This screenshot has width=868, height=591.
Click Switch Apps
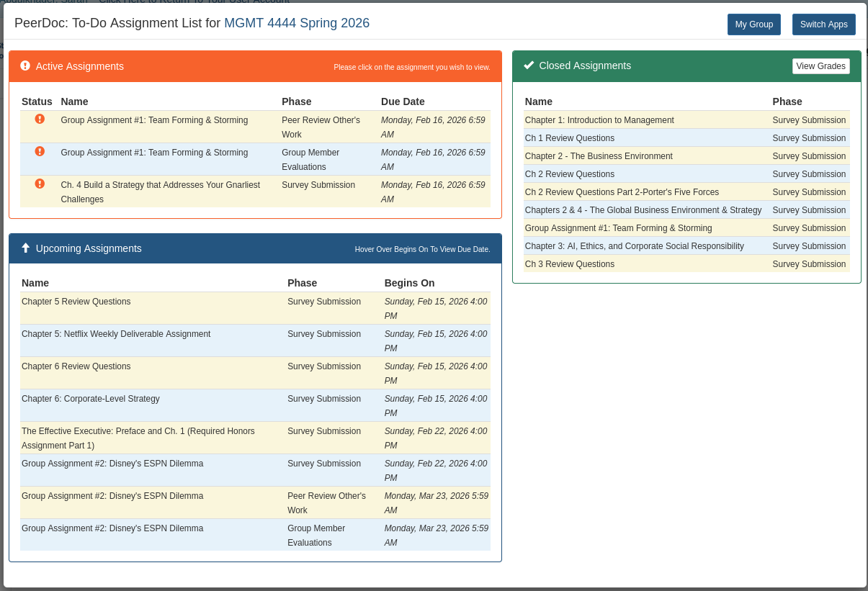coord(823,24)
